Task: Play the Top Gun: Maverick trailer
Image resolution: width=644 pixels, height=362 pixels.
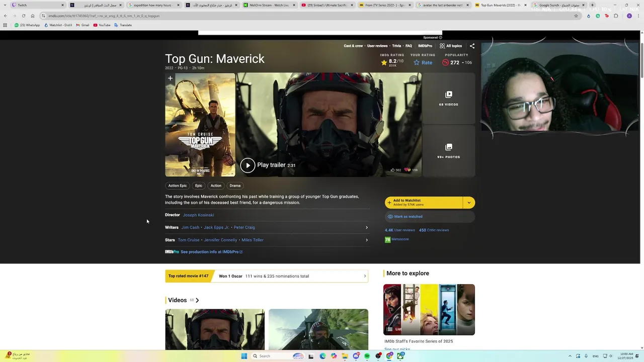Action: pyautogui.click(x=248, y=165)
